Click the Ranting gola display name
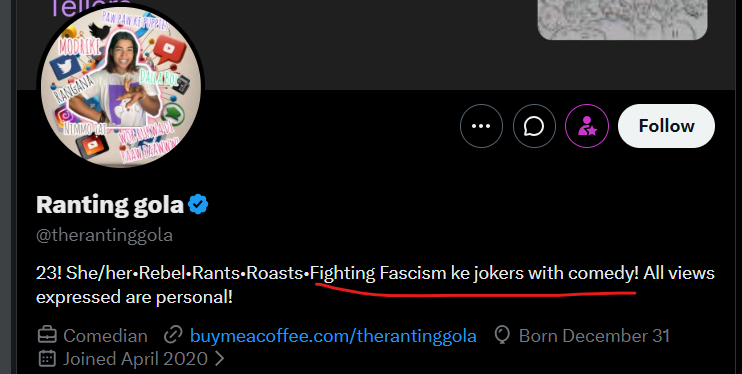 click(x=110, y=205)
